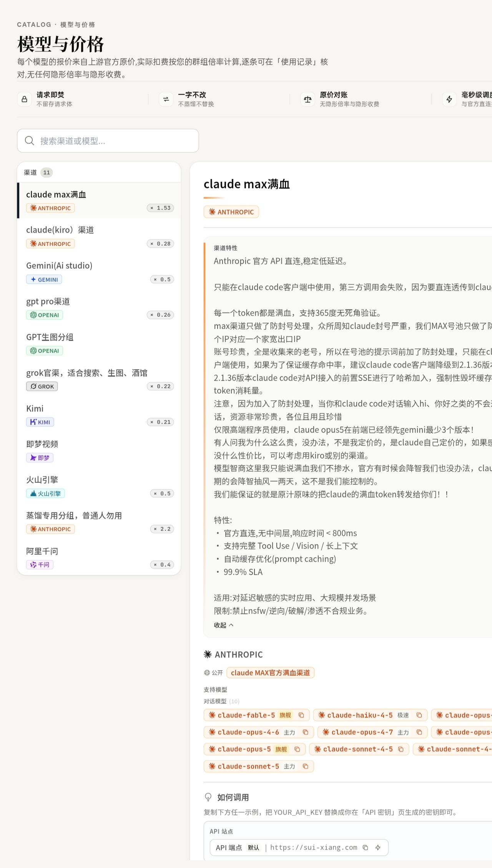
Task: Click the lightning test icon beside API endpoint
Action: click(378, 847)
